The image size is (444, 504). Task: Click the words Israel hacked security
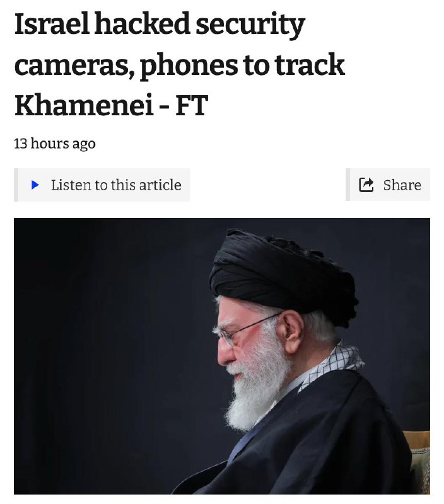point(160,25)
